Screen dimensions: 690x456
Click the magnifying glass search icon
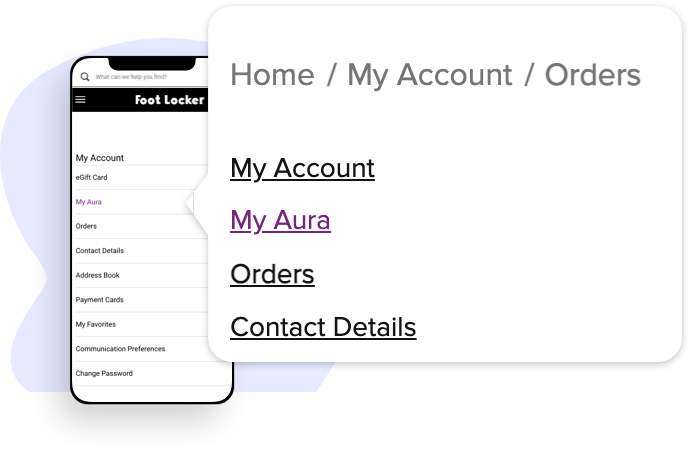(x=85, y=76)
